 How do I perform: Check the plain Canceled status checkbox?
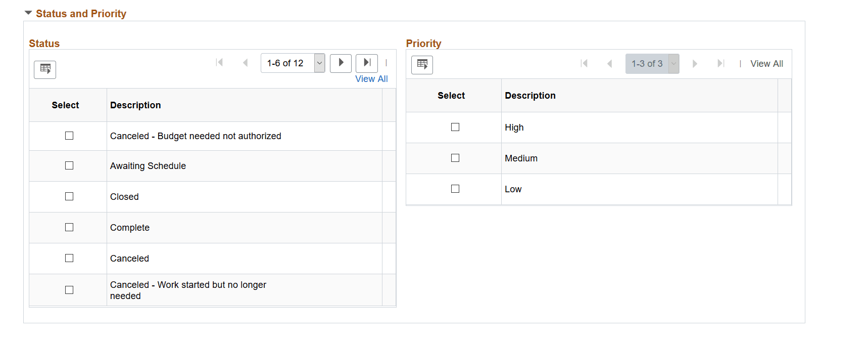(x=69, y=258)
